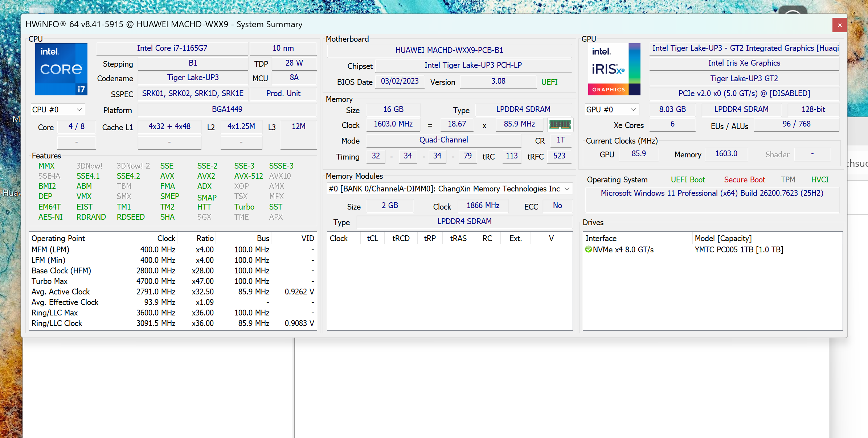This screenshot has width=868, height=438.
Task: Click the green UEFI label beside BIOS version
Action: click(549, 82)
